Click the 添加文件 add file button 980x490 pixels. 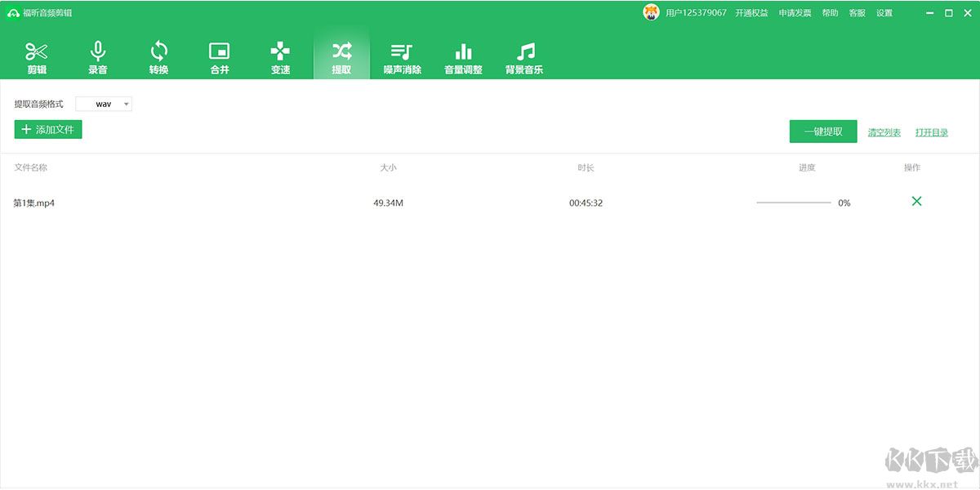(x=48, y=129)
